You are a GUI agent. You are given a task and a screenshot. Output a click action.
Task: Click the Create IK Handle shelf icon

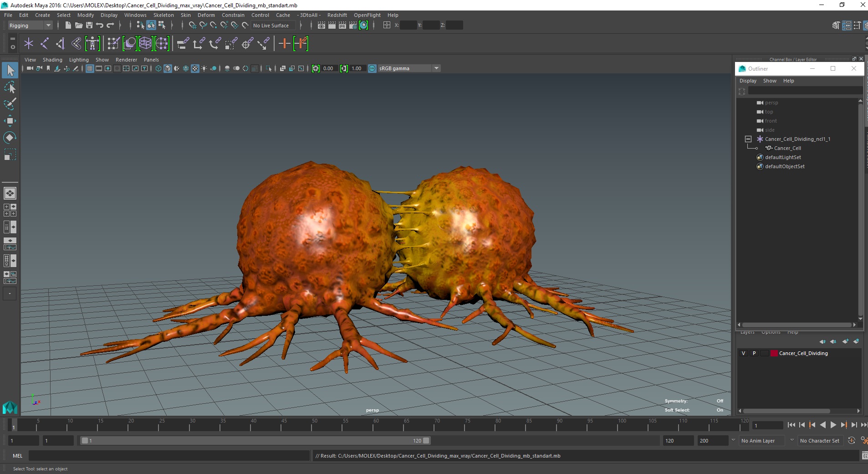(x=61, y=44)
